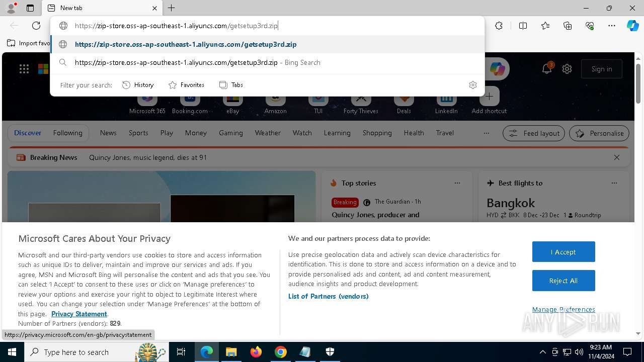Close the New tab tab
Screen dimensions: 644x362
(x=154, y=8)
